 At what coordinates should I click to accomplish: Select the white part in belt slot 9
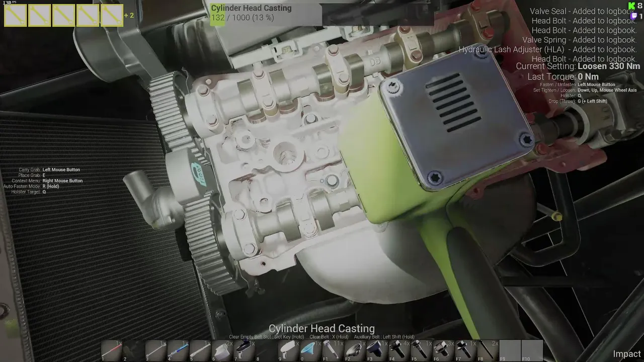tap(289, 350)
